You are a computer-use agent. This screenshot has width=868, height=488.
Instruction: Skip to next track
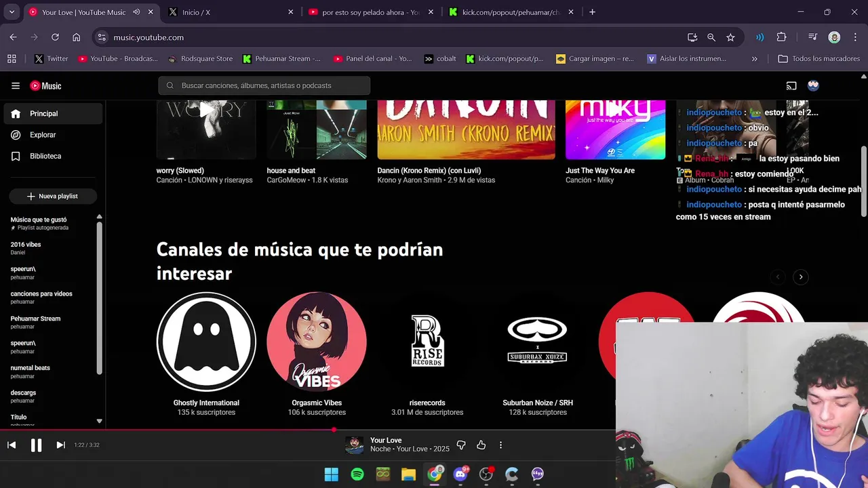click(x=60, y=445)
